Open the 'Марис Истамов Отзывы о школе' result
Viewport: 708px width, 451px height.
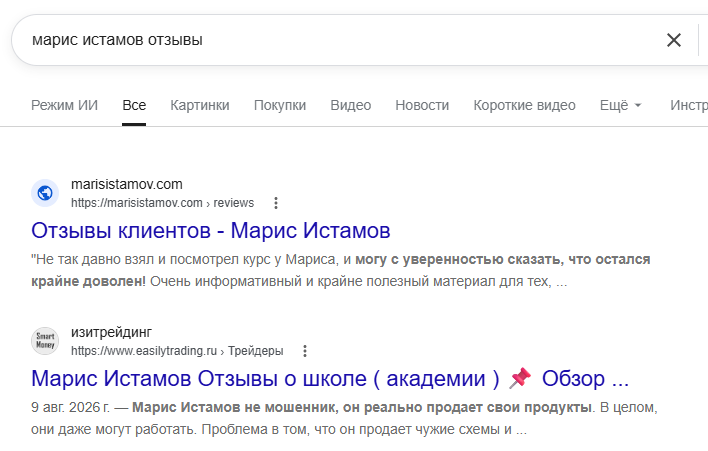click(x=330, y=378)
